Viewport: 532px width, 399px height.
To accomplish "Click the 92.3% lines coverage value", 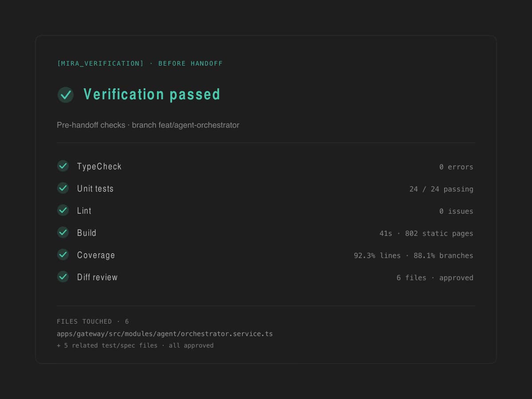I will tap(377, 256).
